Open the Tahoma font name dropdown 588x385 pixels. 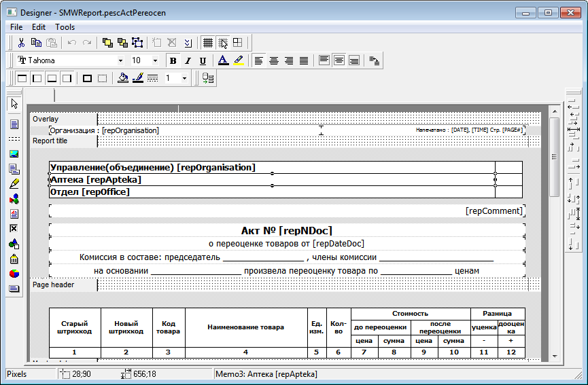point(120,60)
